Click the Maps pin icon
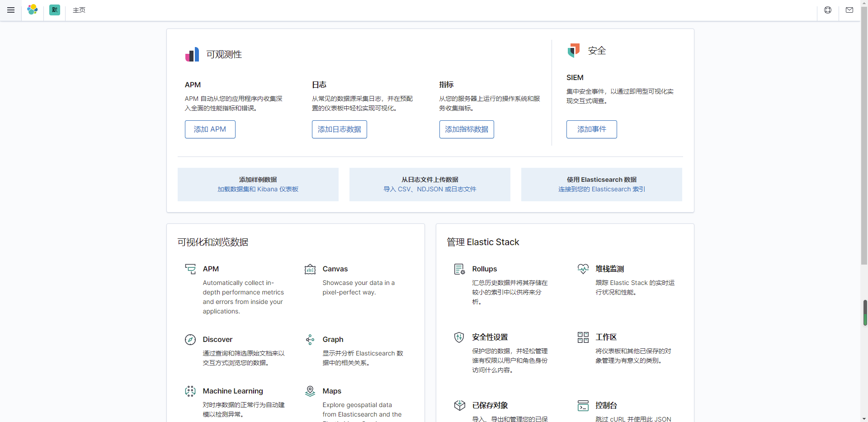 pos(310,391)
